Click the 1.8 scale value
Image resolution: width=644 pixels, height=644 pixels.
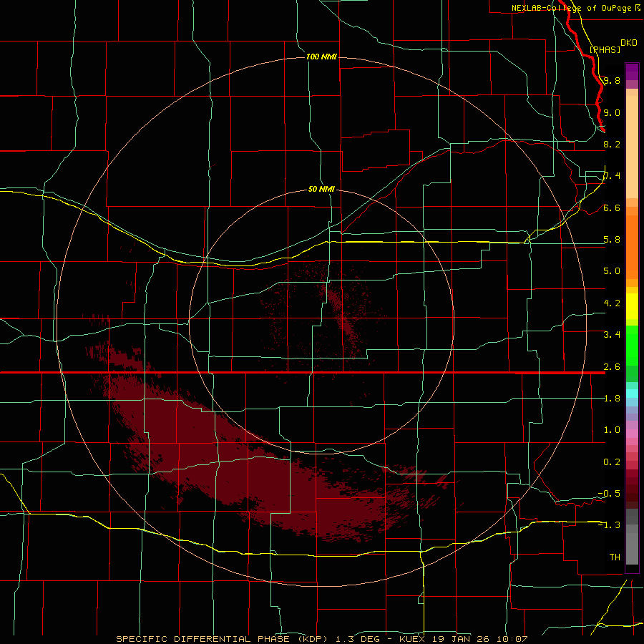coord(612,399)
